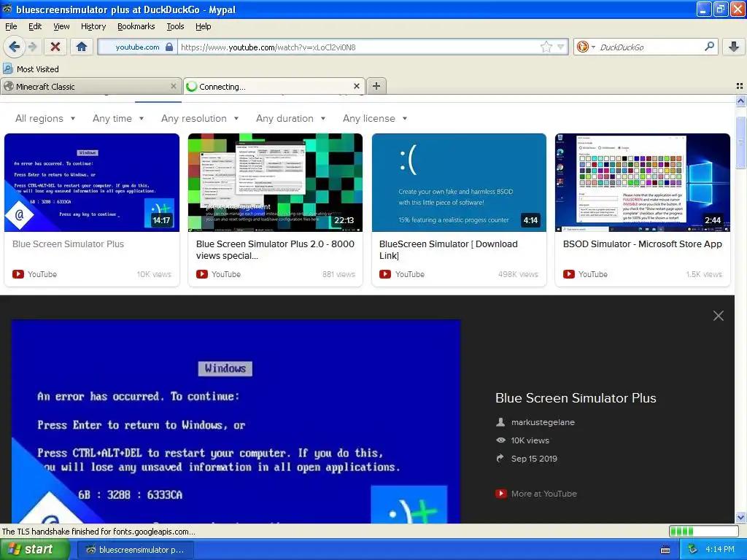747x560 pixels.
Task: Open the 14:17 Blue Screen Simulator Plus thumbnail
Action: [x=92, y=182]
